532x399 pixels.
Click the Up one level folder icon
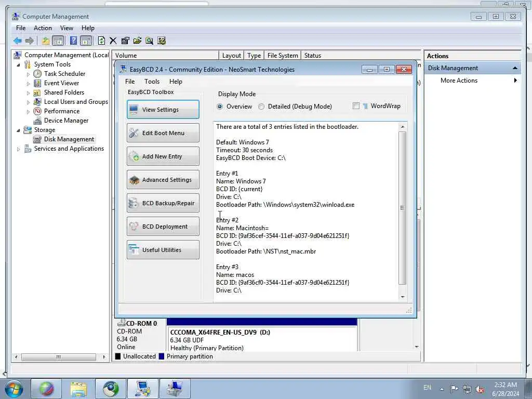(46, 41)
